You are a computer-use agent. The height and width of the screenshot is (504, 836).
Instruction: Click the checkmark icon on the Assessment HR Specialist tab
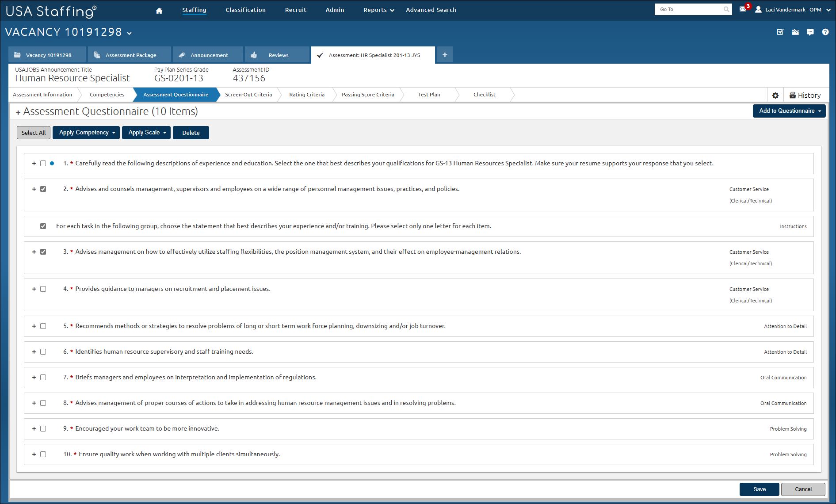click(x=320, y=55)
